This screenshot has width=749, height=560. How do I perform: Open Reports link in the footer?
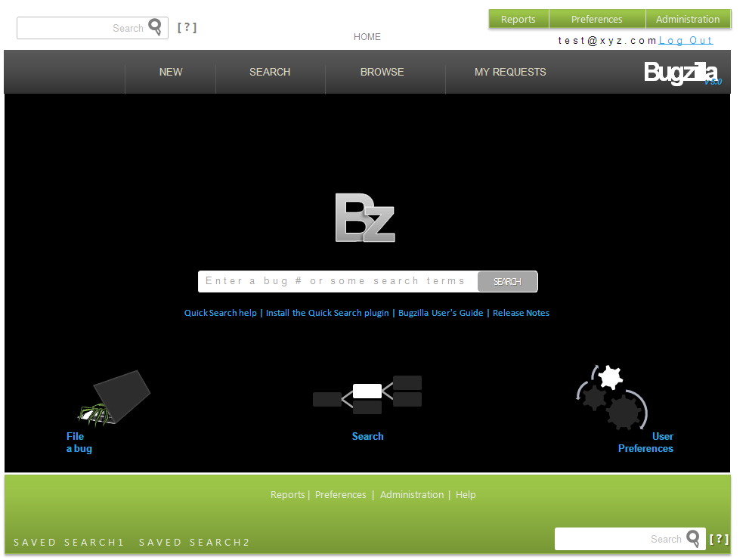point(287,494)
